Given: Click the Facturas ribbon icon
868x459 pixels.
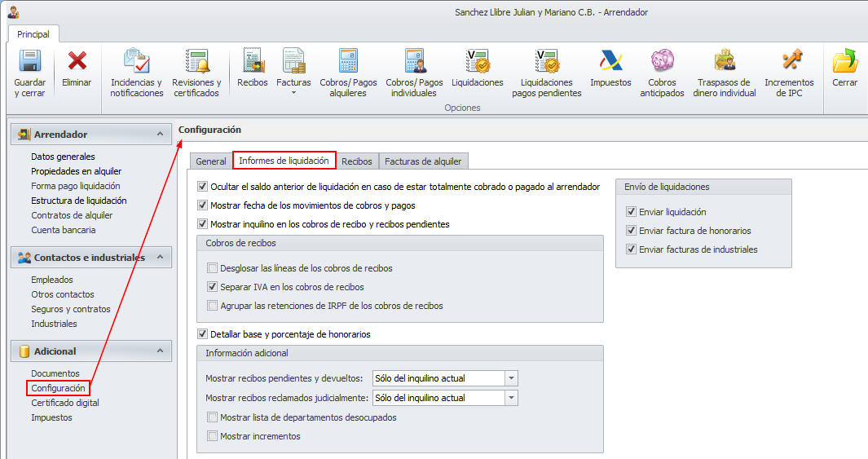Looking at the screenshot, I should coord(293,61).
